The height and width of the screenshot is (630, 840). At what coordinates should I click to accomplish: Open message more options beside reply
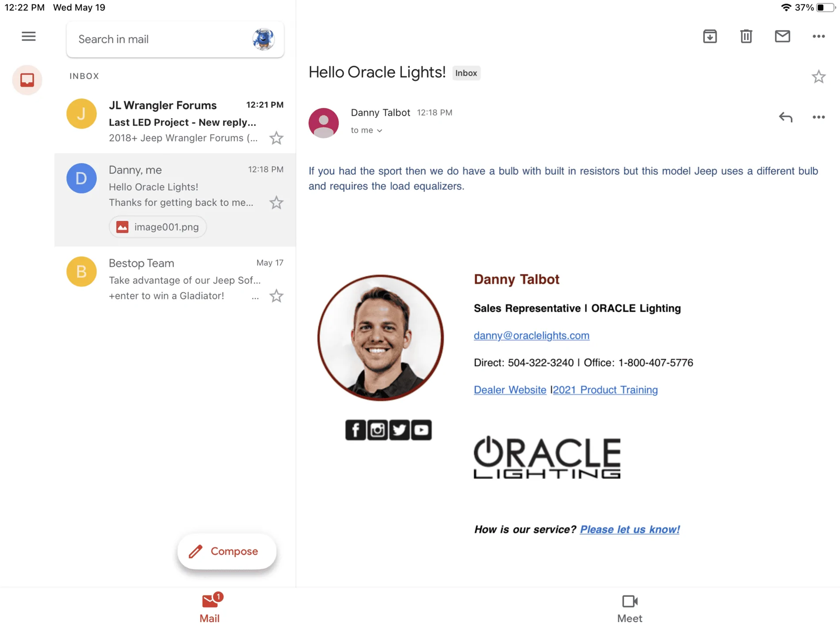tap(819, 117)
